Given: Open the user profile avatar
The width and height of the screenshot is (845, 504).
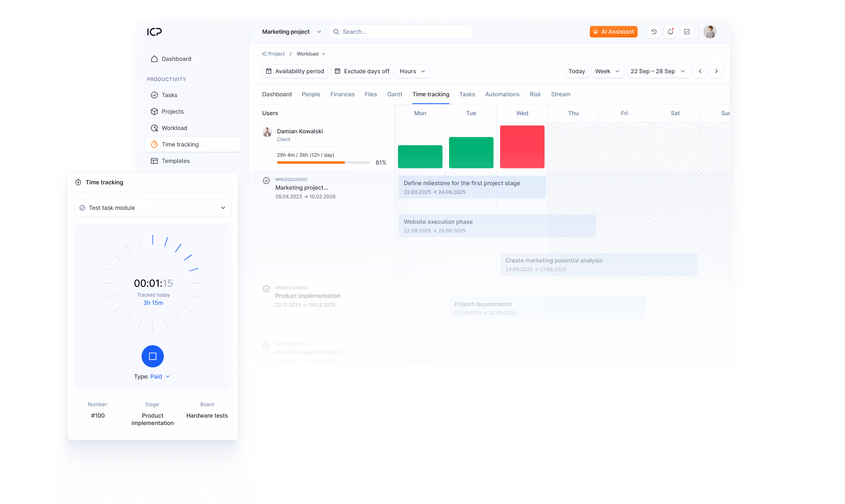Looking at the screenshot, I should (x=710, y=32).
